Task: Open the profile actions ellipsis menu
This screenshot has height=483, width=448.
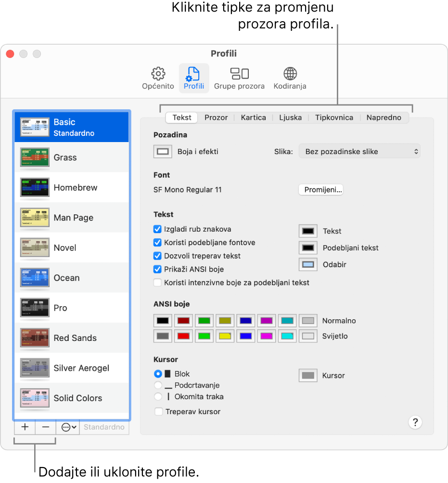Action: pyautogui.click(x=69, y=427)
